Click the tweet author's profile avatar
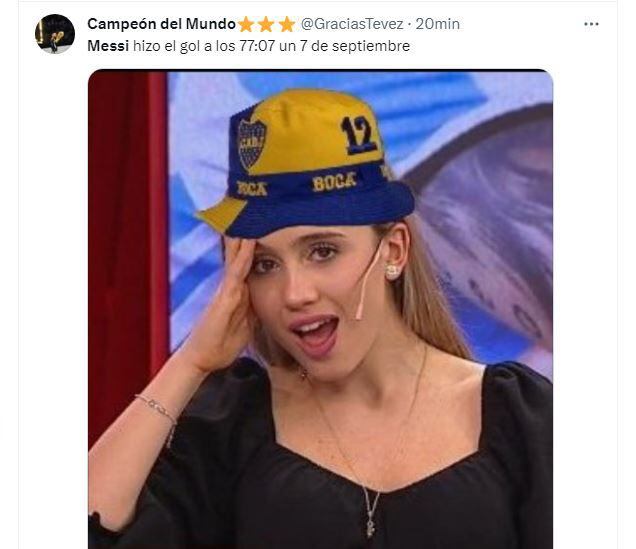This screenshot has height=549, width=636. pyautogui.click(x=55, y=34)
